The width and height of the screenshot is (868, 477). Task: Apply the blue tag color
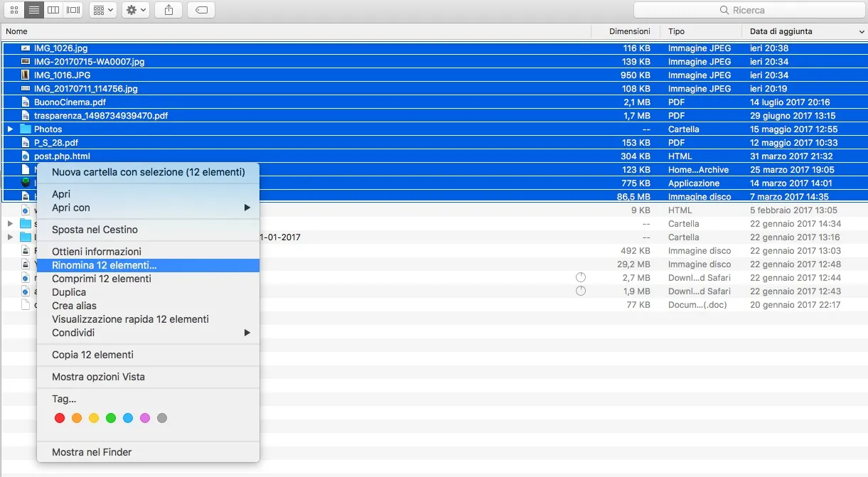click(x=128, y=418)
